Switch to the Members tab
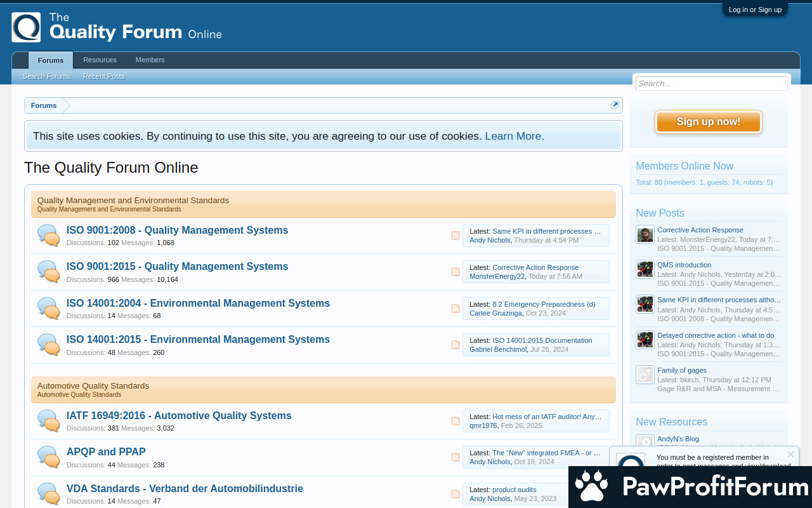 pyautogui.click(x=150, y=60)
